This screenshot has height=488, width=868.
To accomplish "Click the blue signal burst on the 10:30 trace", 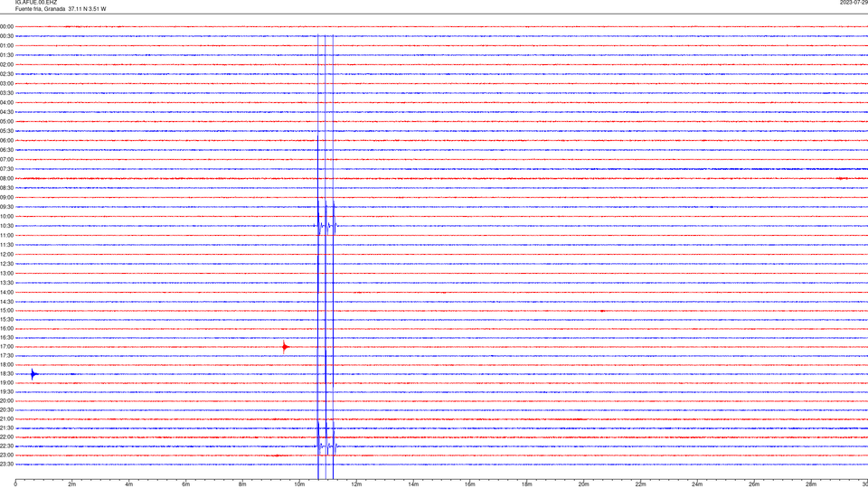I will 326,226.
